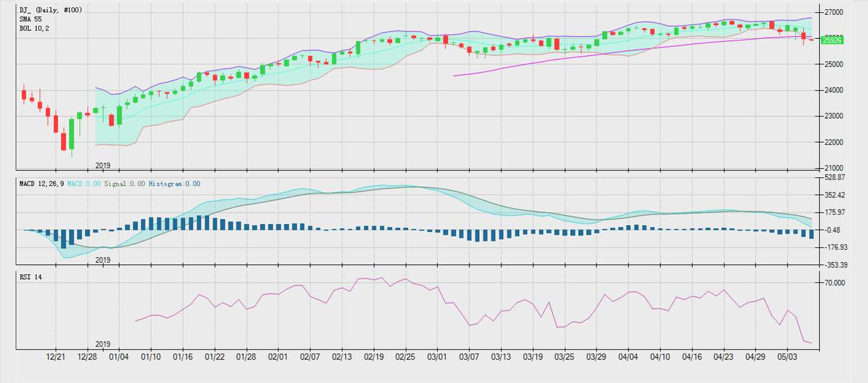Screen dimensions: 868x383
Task: Click the 03/19 date axis label
Action: click(533, 357)
